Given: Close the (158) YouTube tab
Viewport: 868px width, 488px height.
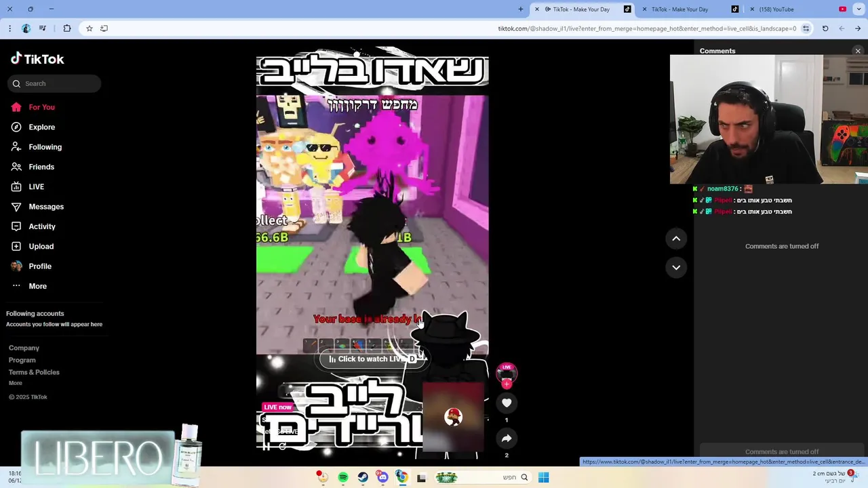Looking at the screenshot, I should 752,9.
